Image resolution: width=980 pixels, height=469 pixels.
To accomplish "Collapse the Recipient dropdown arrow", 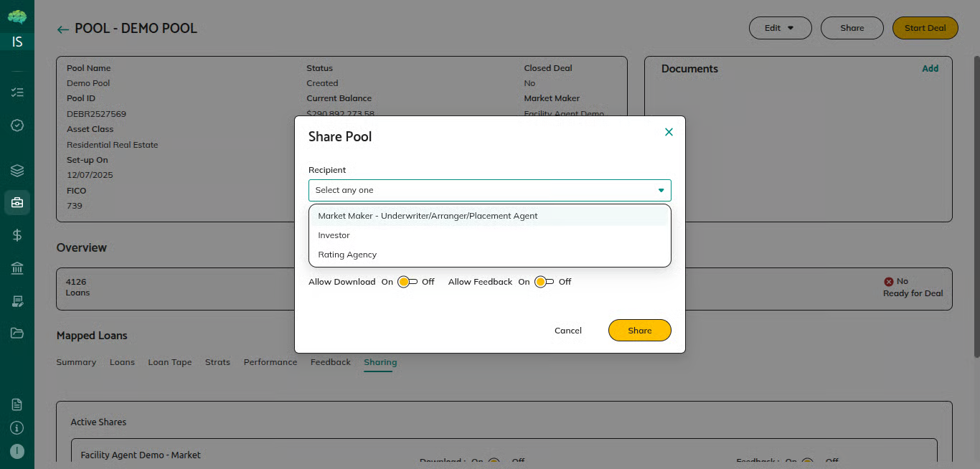I will point(661,191).
